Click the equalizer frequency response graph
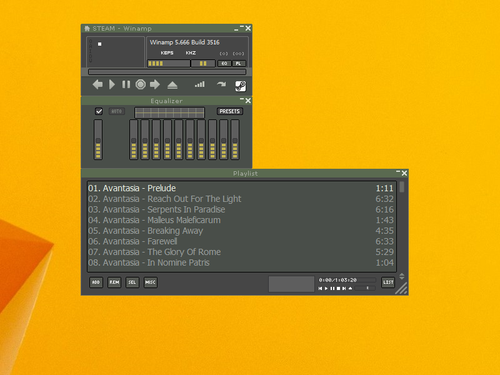This screenshot has width=500, height=375. pyautogui.click(x=169, y=112)
